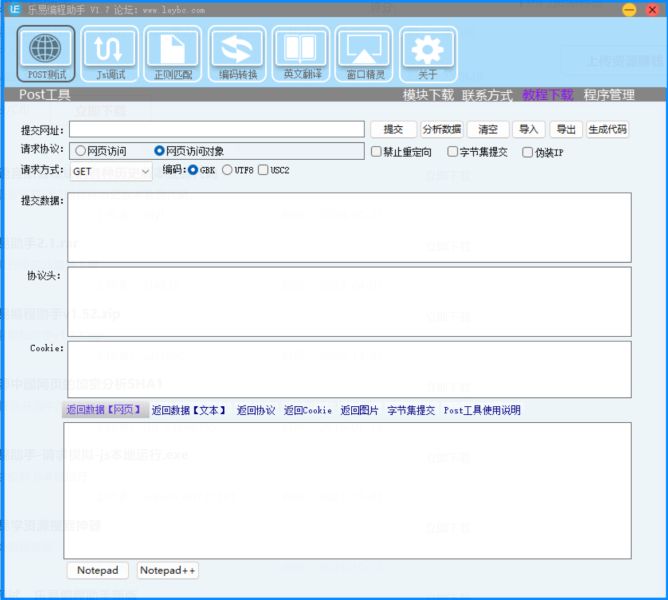Viewport: 668px width, 600px height.
Task: Click the 提交 submit button
Action: (393, 129)
